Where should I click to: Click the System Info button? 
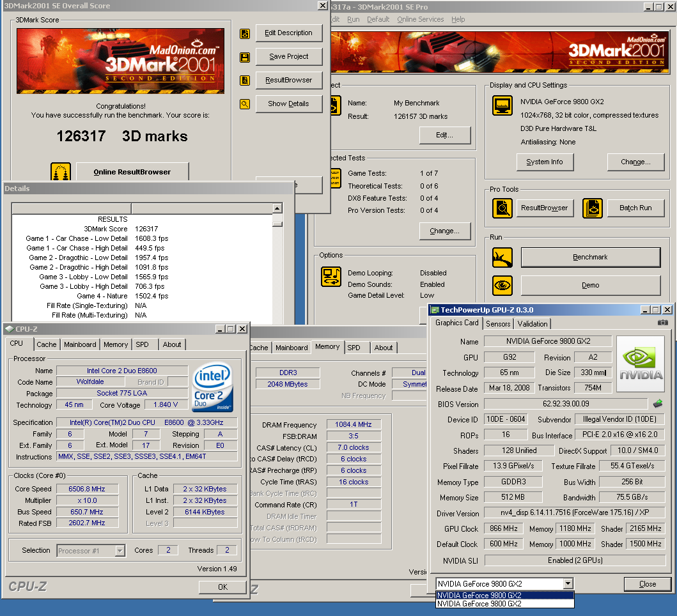545,162
